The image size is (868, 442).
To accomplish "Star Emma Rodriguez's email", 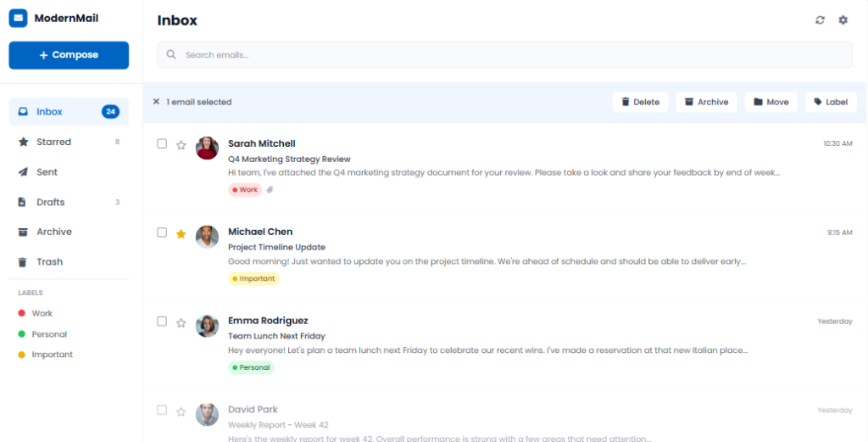I will (181, 322).
